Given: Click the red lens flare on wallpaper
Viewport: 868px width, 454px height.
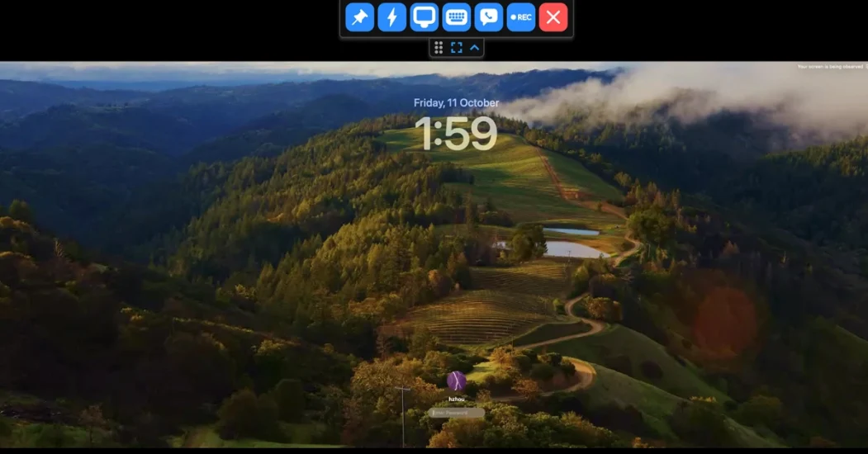Looking at the screenshot, I should pyautogui.click(x=724, y=320).
